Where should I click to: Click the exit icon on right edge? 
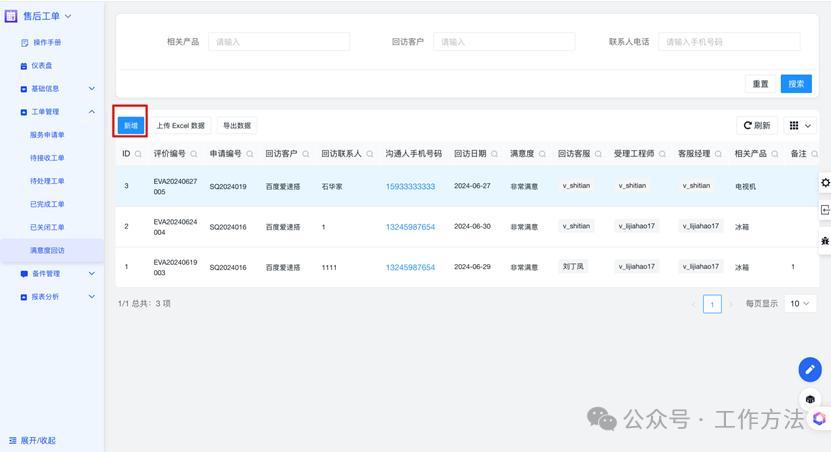click(x=825, y=210)
